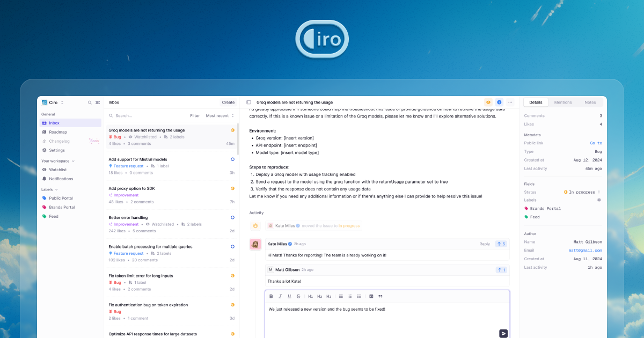Open 'Fix authentication bug on token expiration' issue
644x338 pixels.
click(171, 311)
